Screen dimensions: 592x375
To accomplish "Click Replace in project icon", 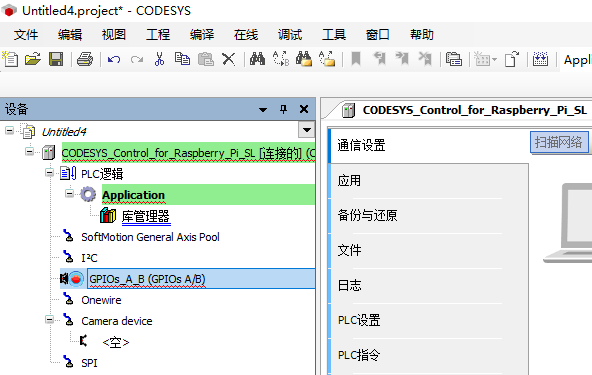I will click(327, 59).
